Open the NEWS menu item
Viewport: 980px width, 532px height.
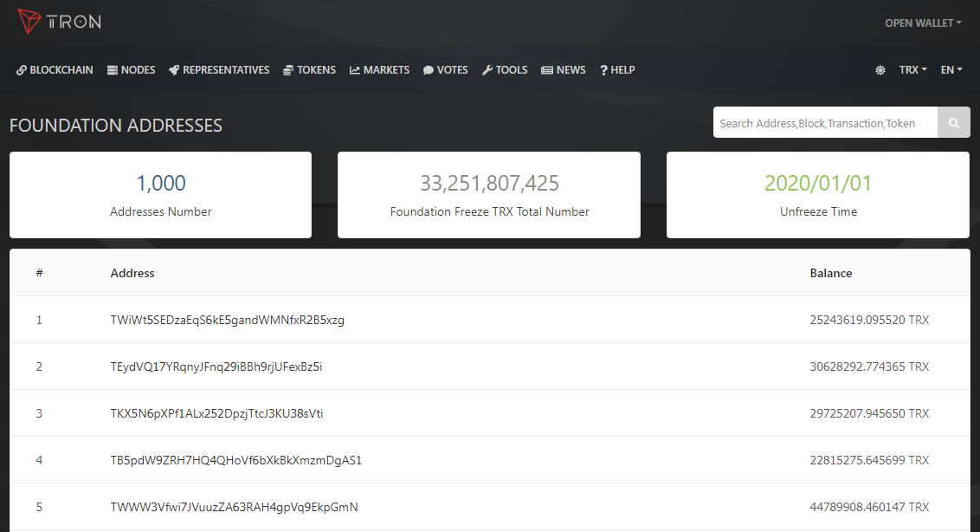pos(564,70)
